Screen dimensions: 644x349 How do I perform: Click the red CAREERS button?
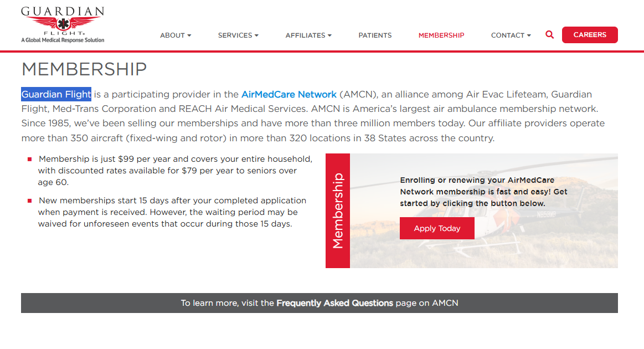(590, 35)
